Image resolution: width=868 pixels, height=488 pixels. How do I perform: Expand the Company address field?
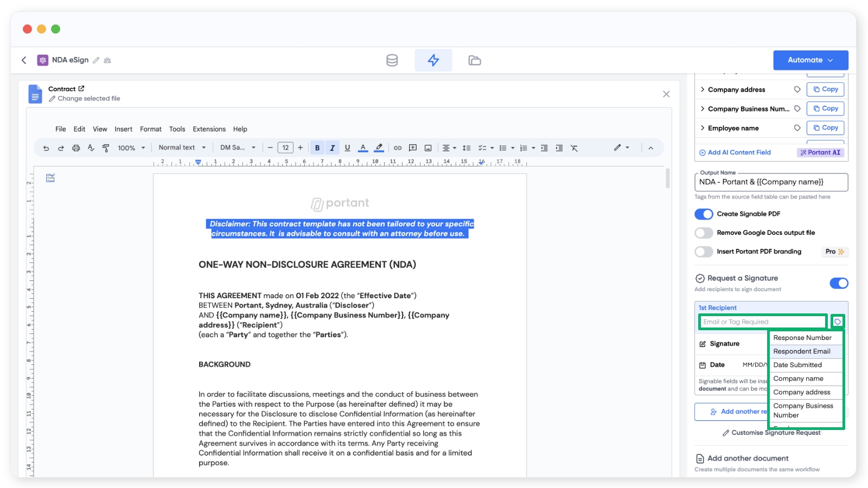tap(703, 89)
